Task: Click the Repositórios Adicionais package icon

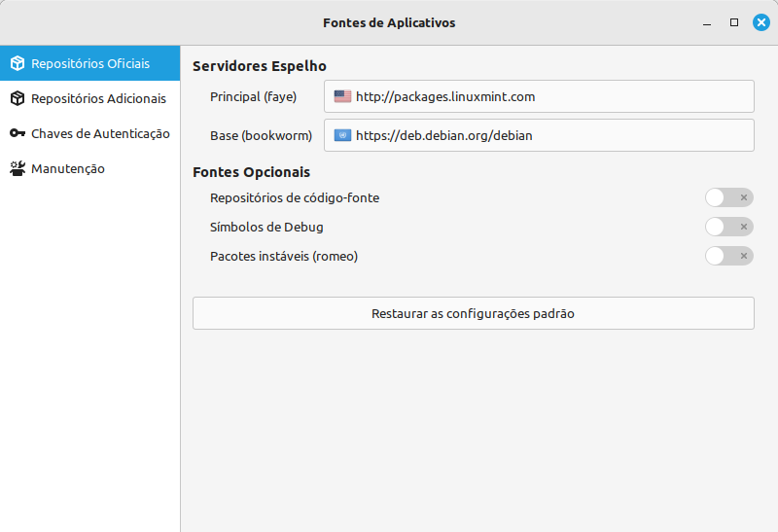Action: click(x=18, y=98)
